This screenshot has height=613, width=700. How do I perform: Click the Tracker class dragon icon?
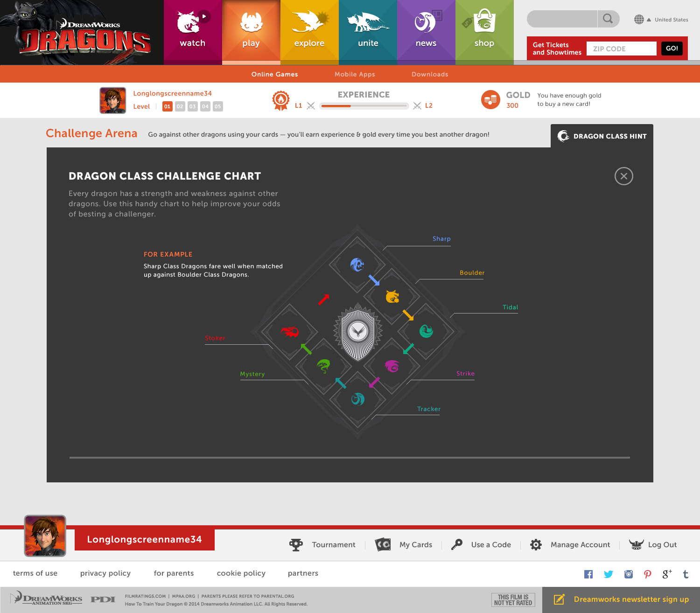point(357,399)
